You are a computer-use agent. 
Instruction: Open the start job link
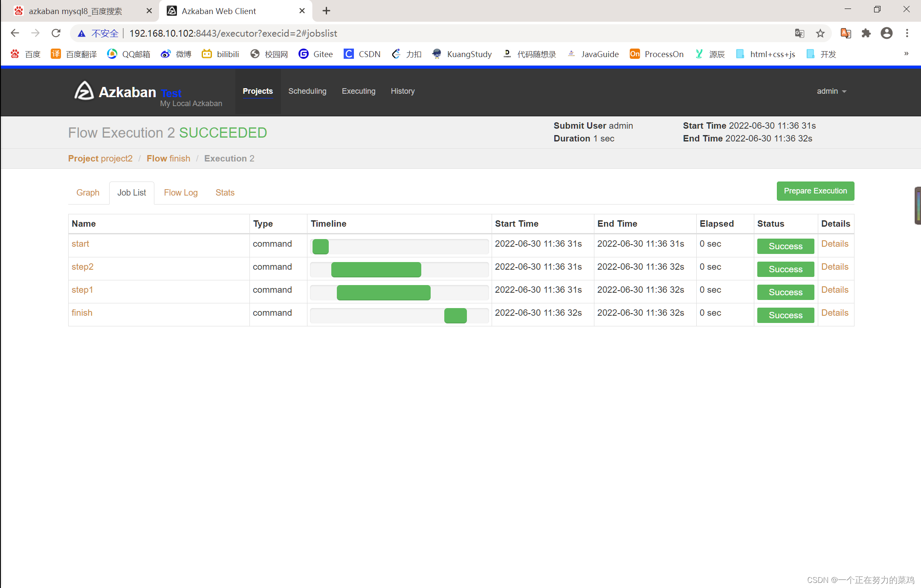click(x=80, y=244)
